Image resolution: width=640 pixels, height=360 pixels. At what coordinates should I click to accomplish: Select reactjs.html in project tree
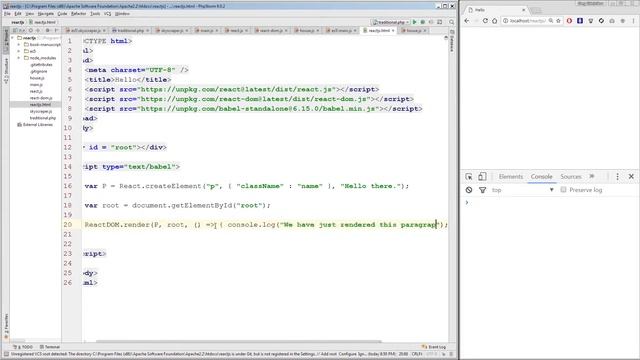tap(40, 105)
